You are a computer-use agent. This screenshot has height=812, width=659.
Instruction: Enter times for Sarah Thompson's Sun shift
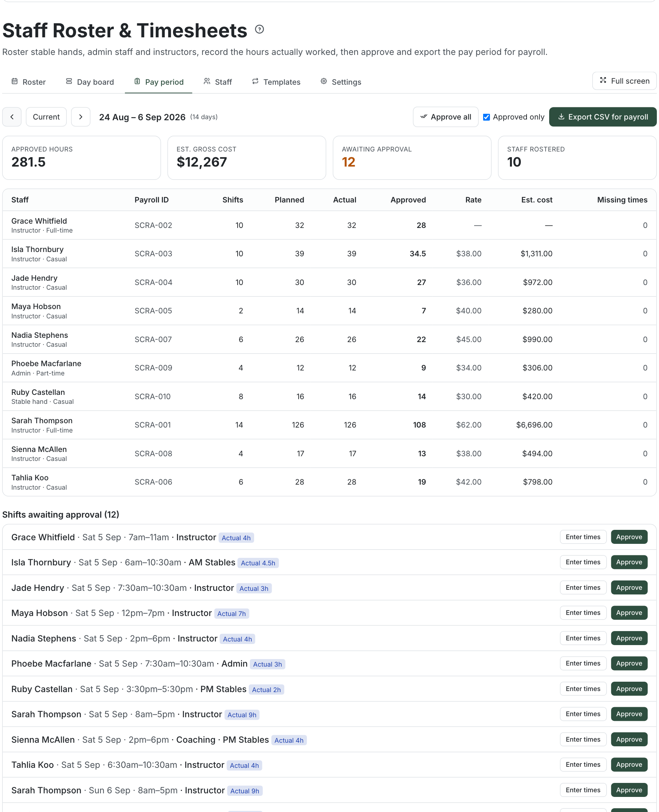coord(583,790)
